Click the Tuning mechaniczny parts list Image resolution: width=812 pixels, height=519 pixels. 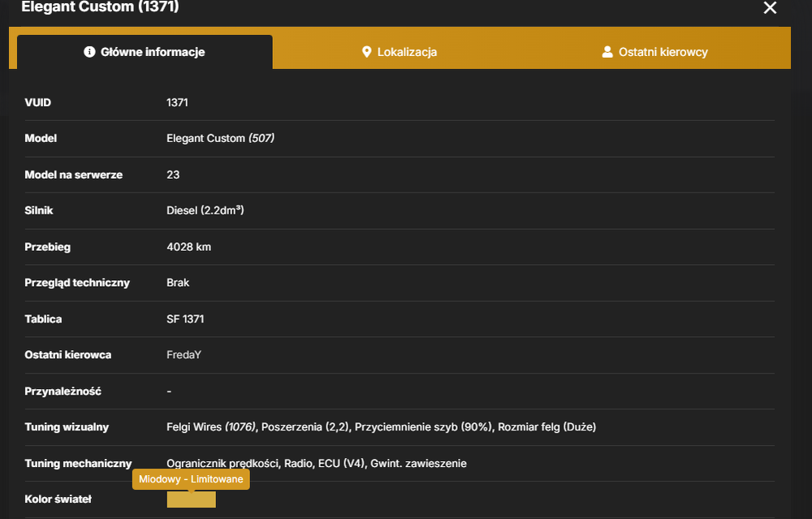click(x=317, y=463)
